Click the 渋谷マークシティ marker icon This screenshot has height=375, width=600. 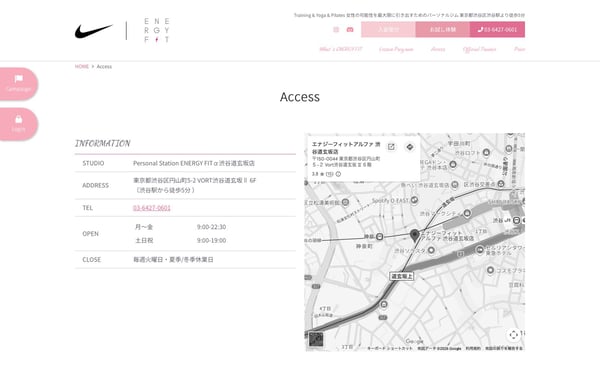point(467,213)
